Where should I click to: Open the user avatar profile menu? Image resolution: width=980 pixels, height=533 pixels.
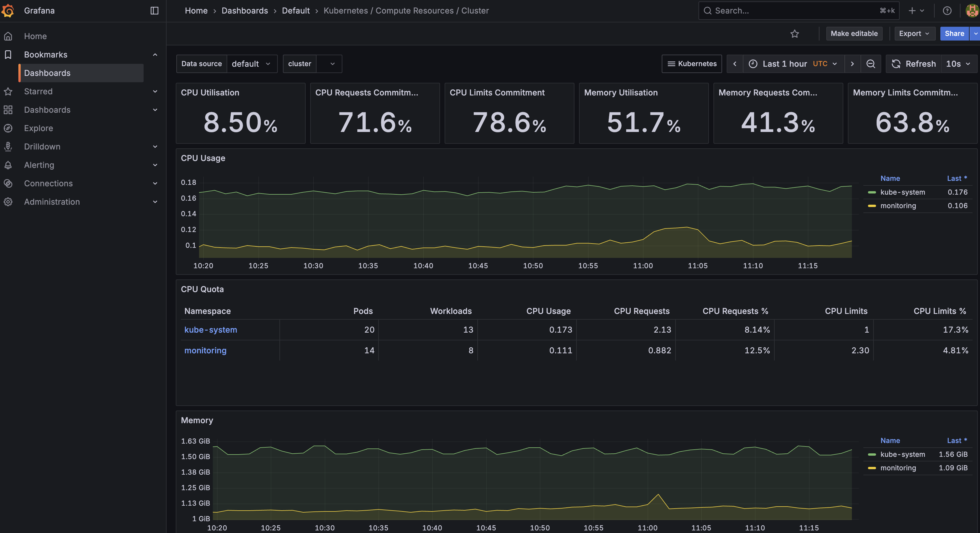(x=971, y=11)
